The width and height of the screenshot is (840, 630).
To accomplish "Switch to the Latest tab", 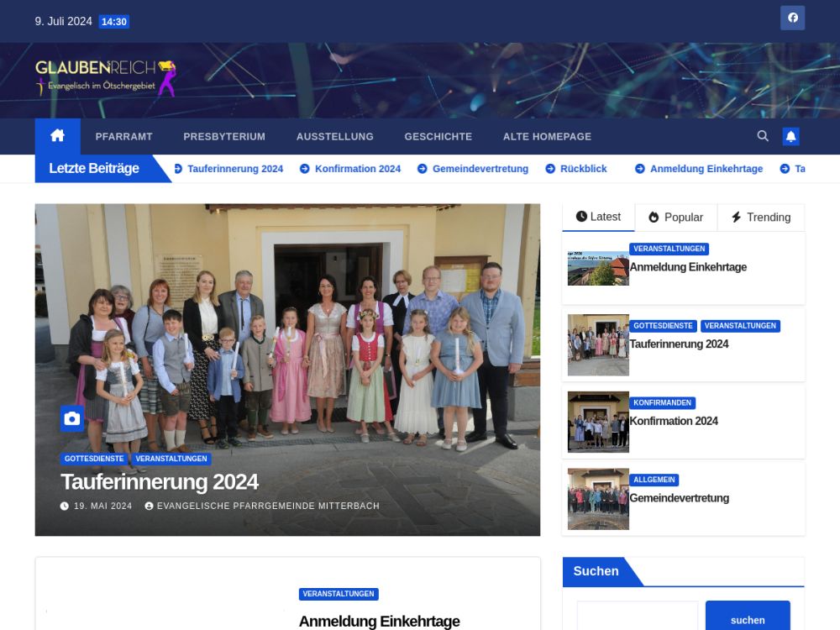I will [x=598, y=217].
